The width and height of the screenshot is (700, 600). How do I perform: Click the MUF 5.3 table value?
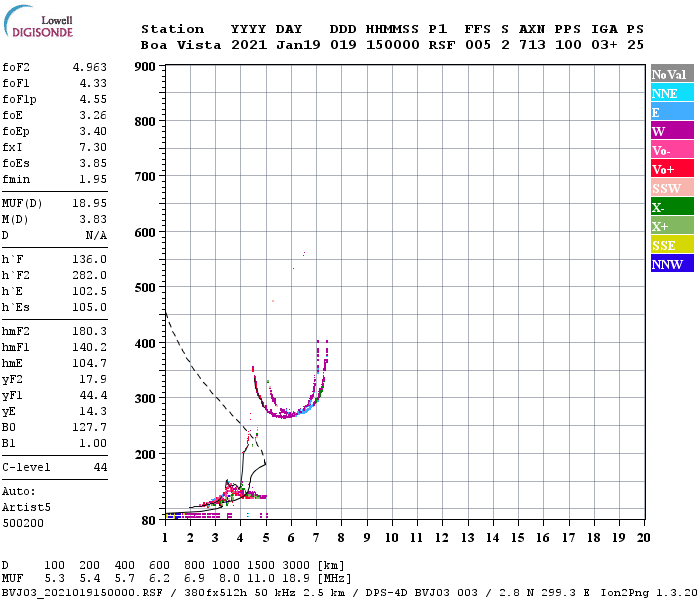point(54,579)
